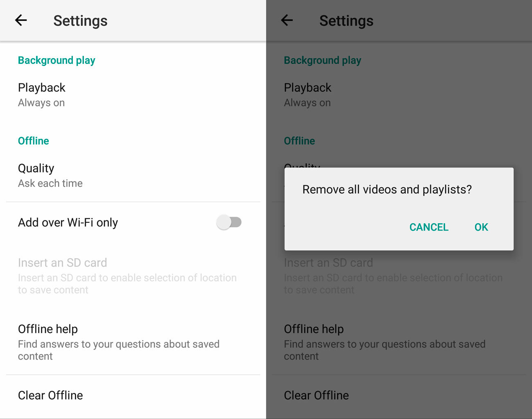The width and height of the screenshot is (532, 419).
Task: Tap Background play header in left panel
Action: 56,60
